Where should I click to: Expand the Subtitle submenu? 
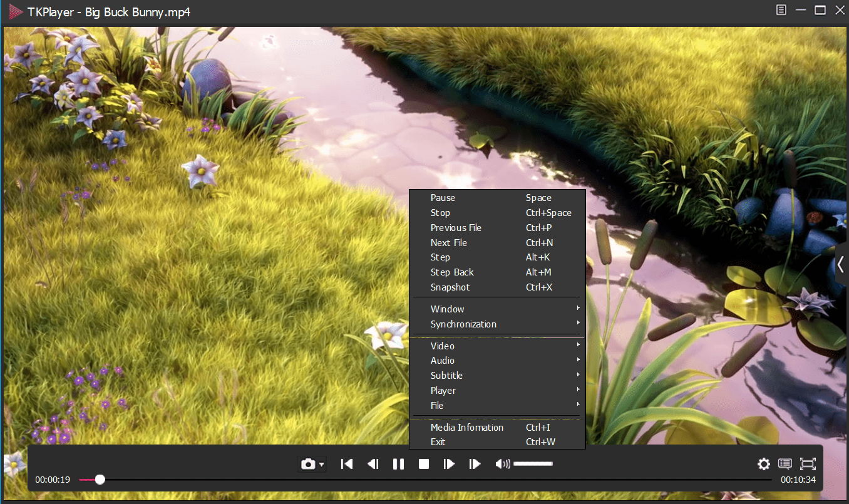(497, 376)
